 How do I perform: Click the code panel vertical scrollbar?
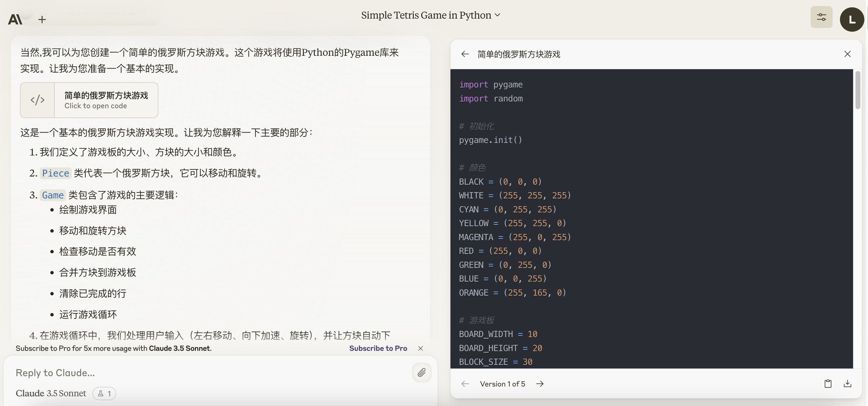pyautogui.click(x=858, y=91)
